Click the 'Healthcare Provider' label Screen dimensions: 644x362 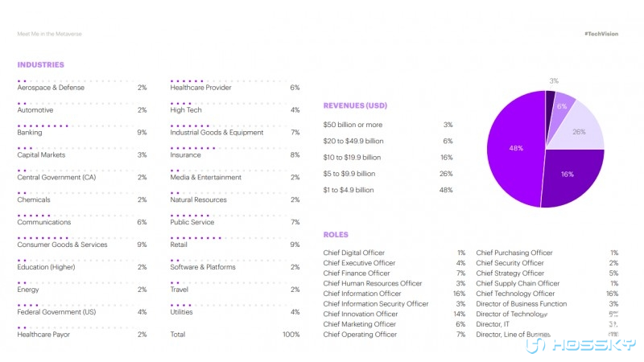pos(200,88)
